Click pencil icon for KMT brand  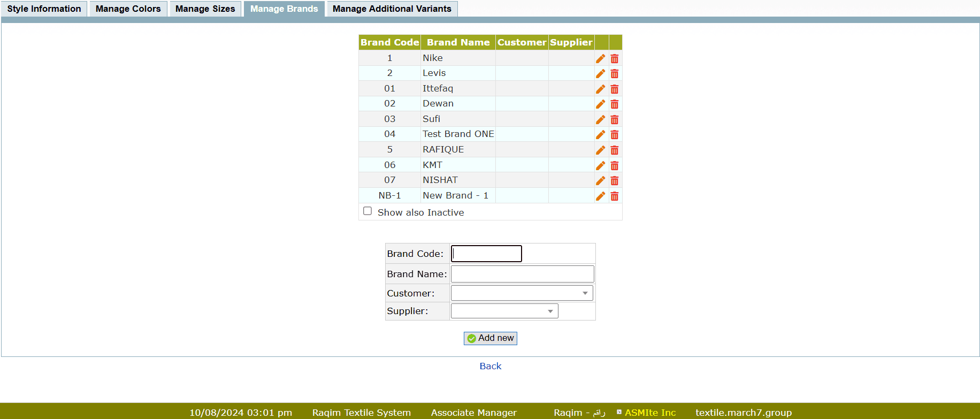tap(600, 166)
